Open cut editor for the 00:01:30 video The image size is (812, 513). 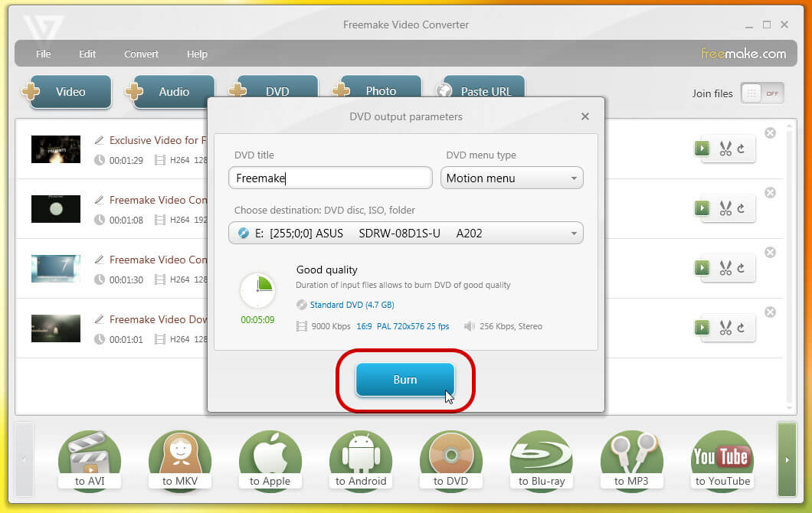pyautogui.click(x=725, y=268)
